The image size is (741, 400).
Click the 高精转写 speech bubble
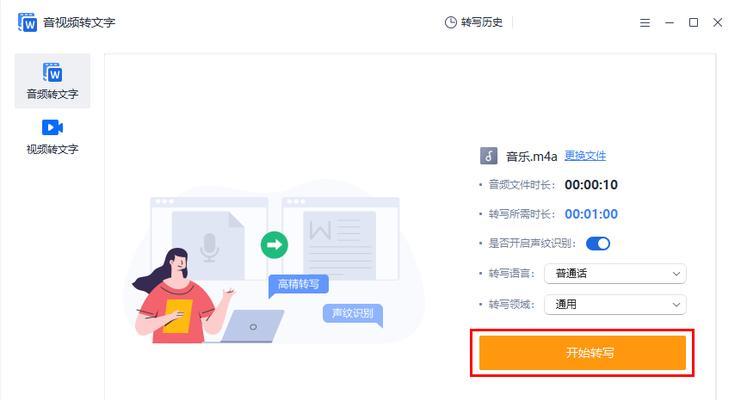pos(298,285)
